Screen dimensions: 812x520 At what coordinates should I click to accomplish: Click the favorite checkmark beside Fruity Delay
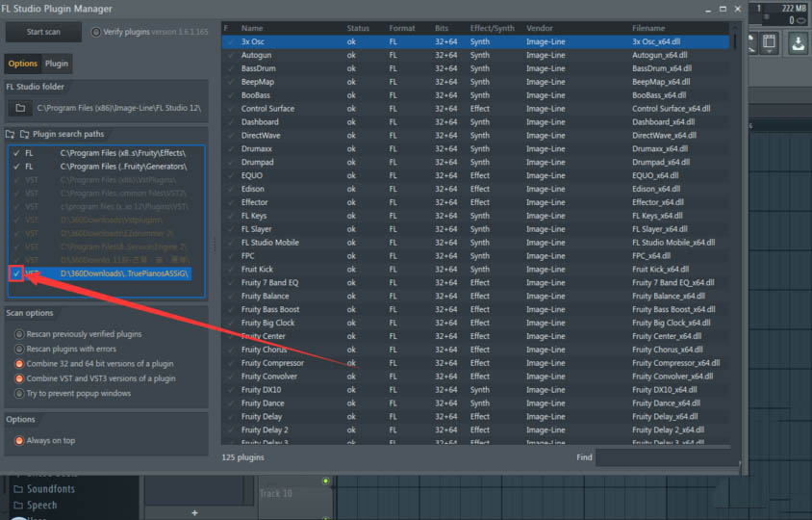coord(231,417)
